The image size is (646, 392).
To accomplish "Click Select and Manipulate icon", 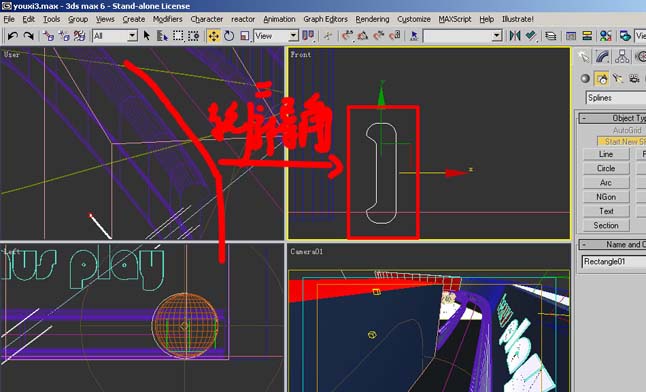I will tap(328, 36).
